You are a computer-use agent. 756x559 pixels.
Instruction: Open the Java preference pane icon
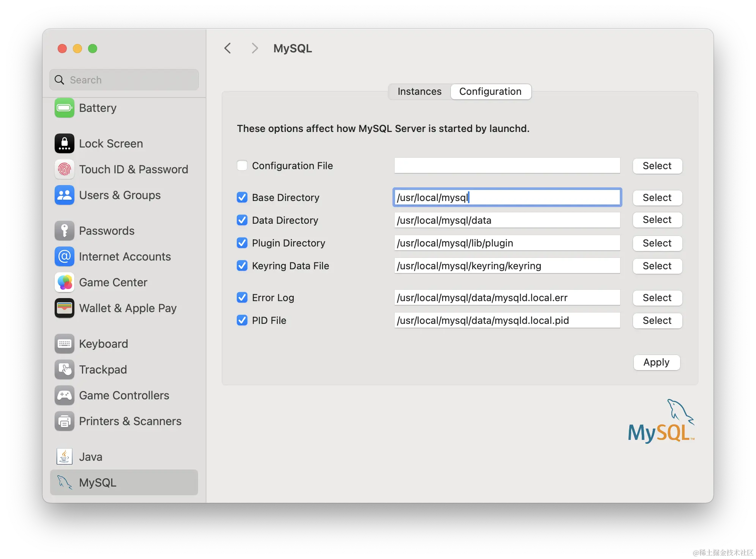64,457
